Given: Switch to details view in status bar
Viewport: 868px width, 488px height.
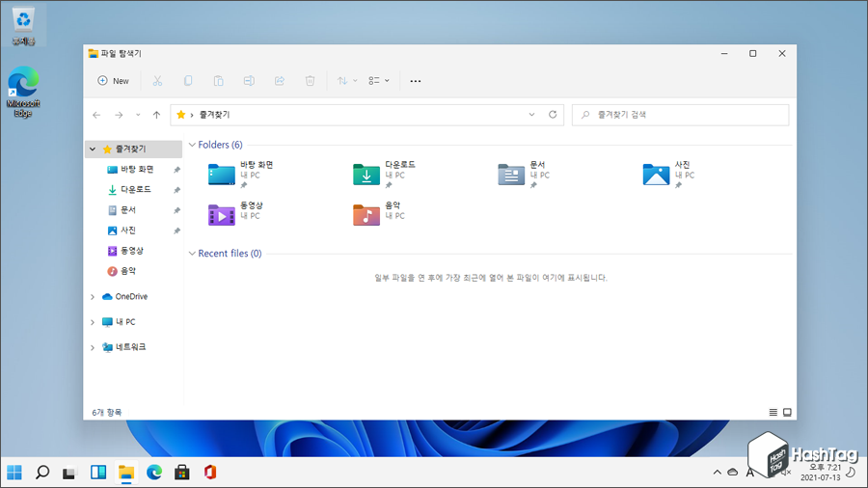Looking at the screenshot, I should 773,412.
